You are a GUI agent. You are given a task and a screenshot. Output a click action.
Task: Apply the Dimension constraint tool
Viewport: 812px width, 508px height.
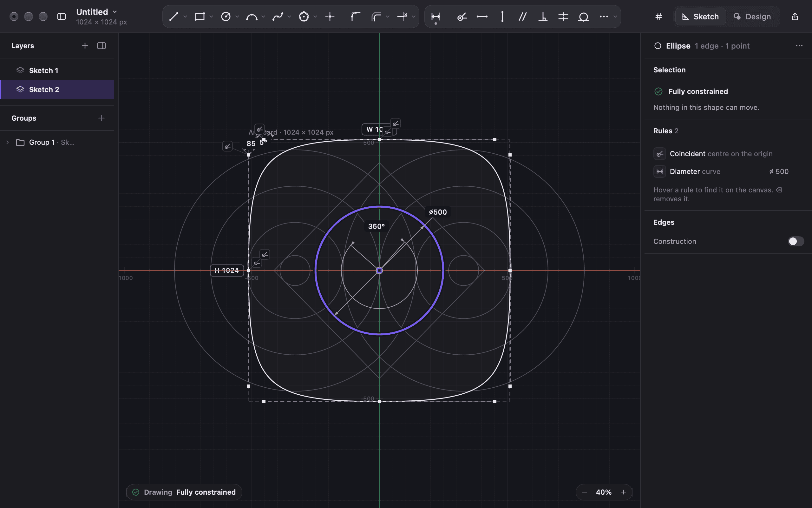click(435, 17)
